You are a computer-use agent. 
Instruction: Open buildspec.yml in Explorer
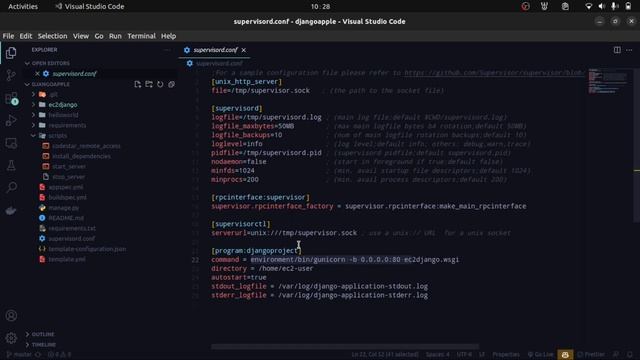67,198
